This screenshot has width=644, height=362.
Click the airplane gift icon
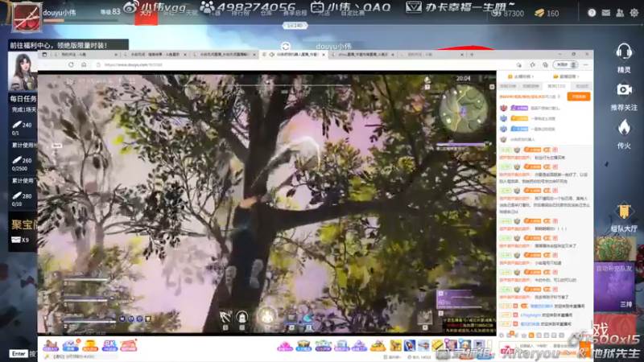[x=423, y=346]
